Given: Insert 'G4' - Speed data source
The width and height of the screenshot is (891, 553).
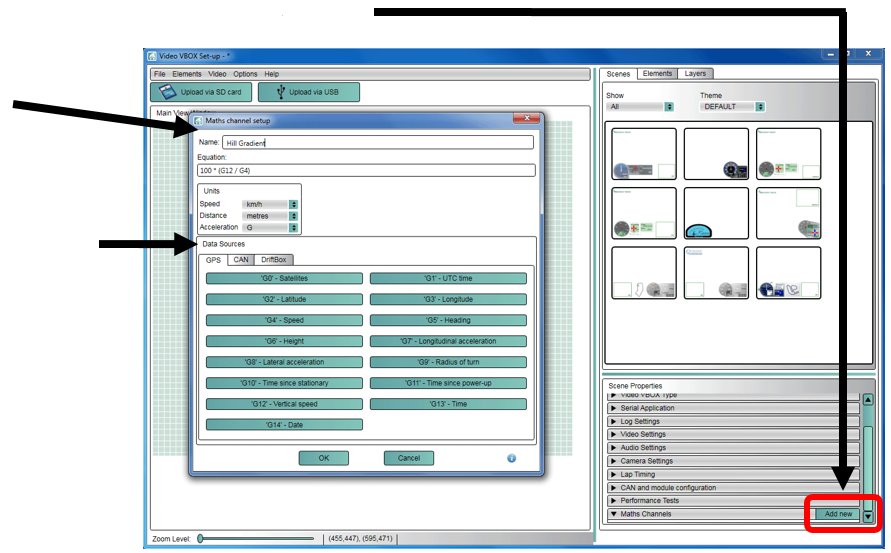Looking at the screenshot, I should pyautogui.click(x=284, y=321).
